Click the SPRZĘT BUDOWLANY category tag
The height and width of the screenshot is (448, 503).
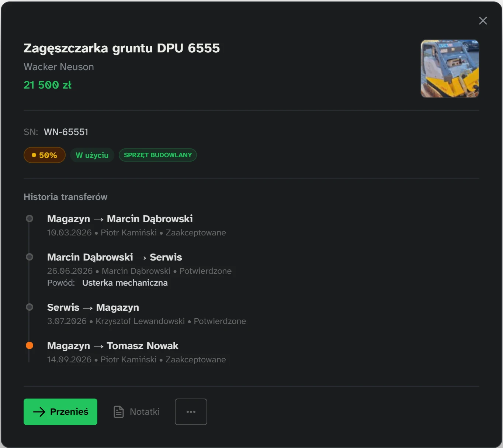(158, 155)
